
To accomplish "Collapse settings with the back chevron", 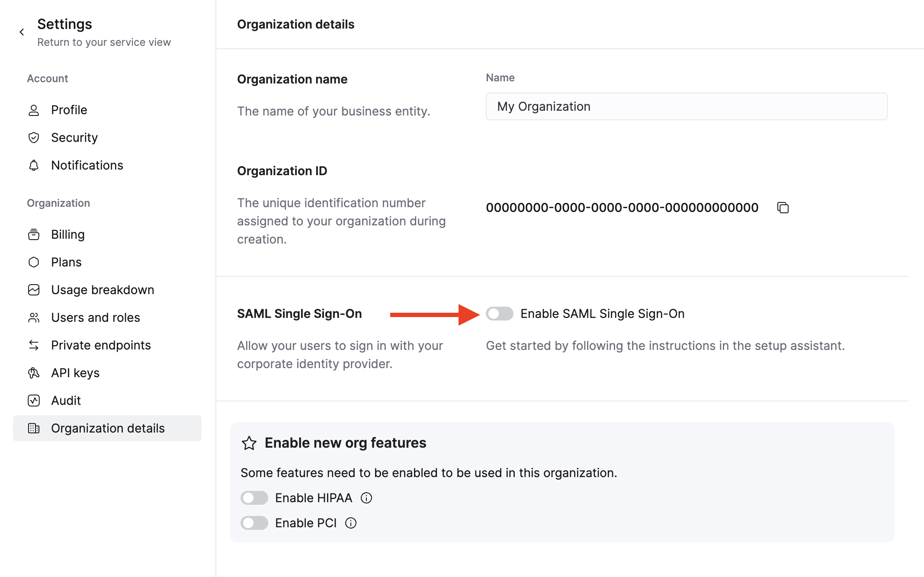I will (22, 32).
